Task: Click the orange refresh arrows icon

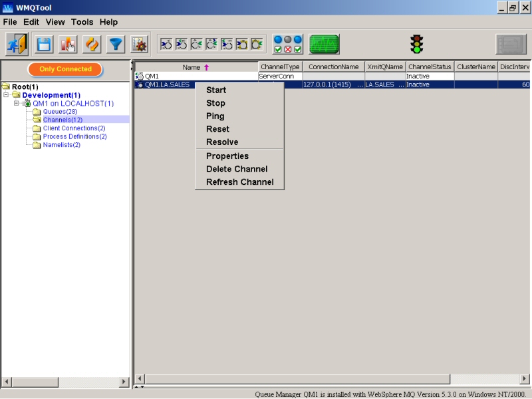Action: click(92, 45)
